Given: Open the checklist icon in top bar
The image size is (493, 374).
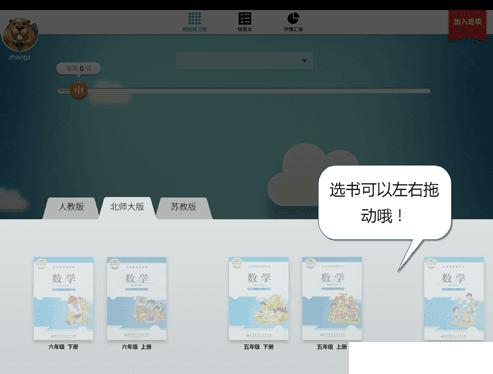Looking at the screenshot, I should [245, 18].
